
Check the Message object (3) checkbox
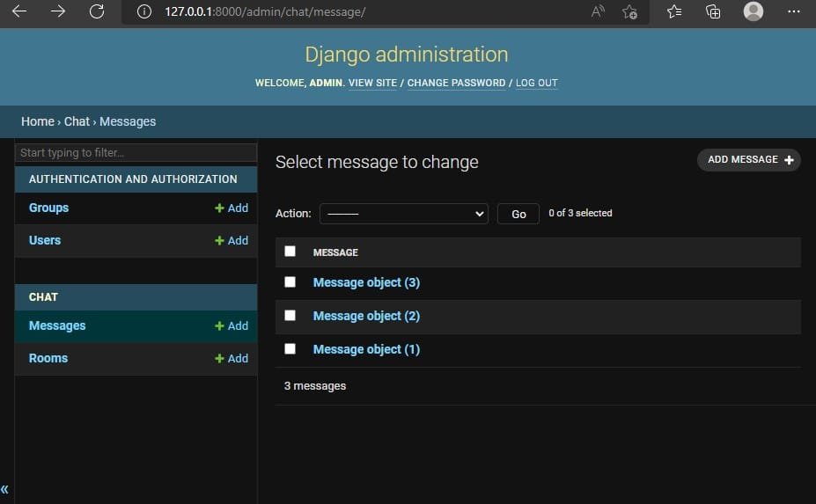point(290,282)
